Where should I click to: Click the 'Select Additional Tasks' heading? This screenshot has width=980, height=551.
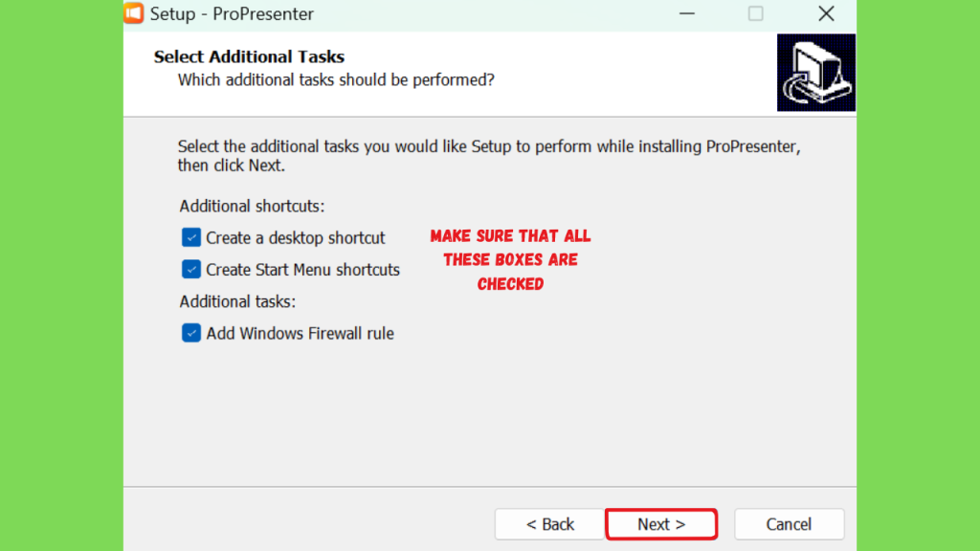[249, 56]
